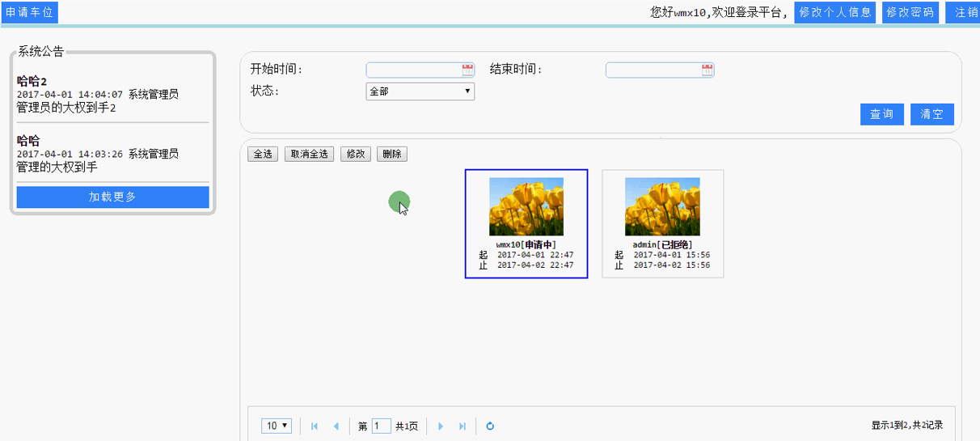This screenshot has width=980, height=441.
Task: Load more announcements with 加载更多
Action: [113, 197]
